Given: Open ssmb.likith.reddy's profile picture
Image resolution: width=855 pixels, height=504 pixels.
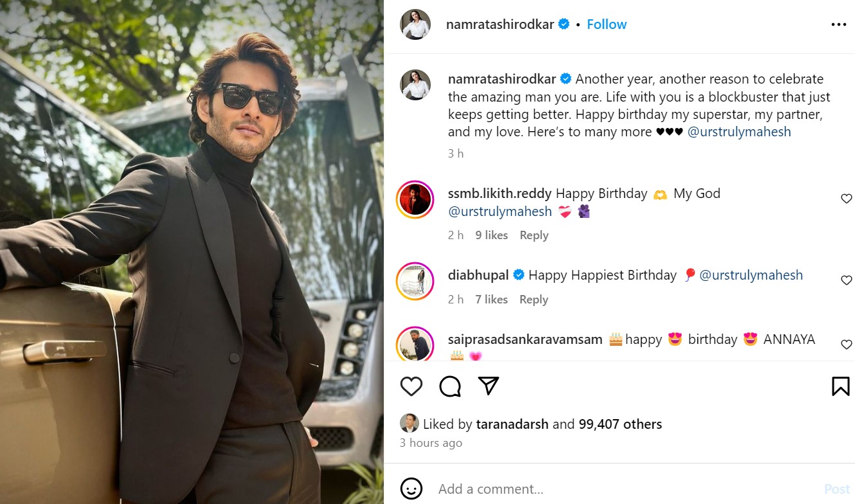Looking at the screenshot, I should pos(415,201).
